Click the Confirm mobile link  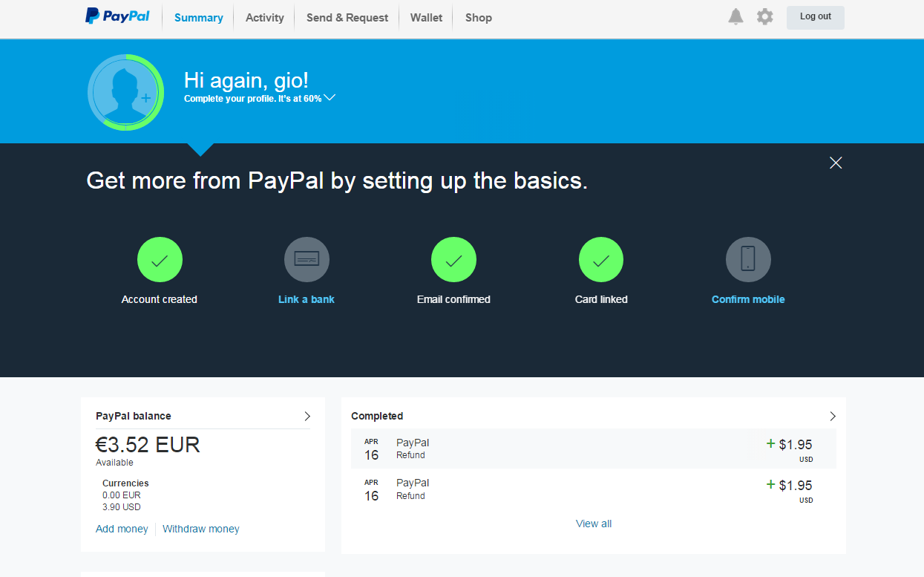[748, 299]
